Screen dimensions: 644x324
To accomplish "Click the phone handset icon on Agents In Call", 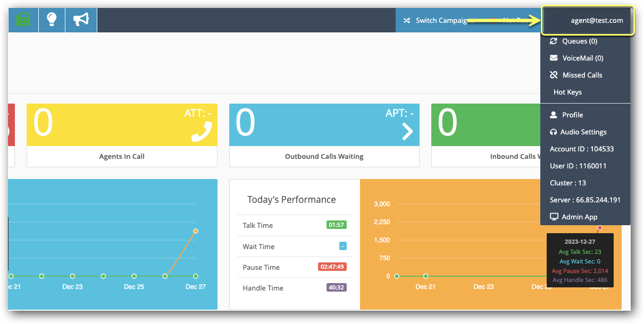I will (x=202, y=131).
